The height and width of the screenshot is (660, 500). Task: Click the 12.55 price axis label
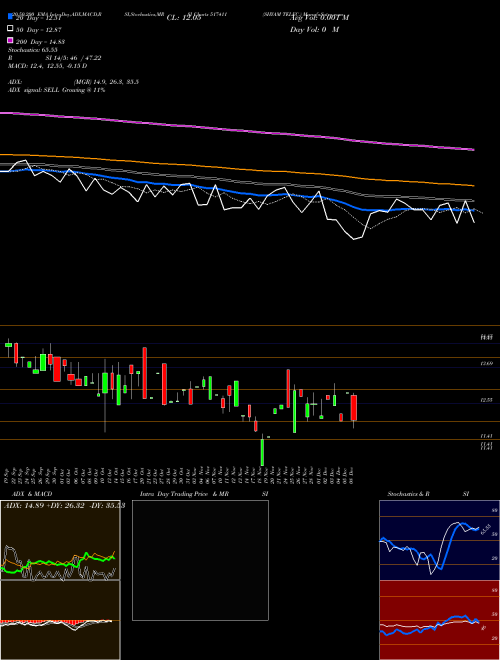487,400
